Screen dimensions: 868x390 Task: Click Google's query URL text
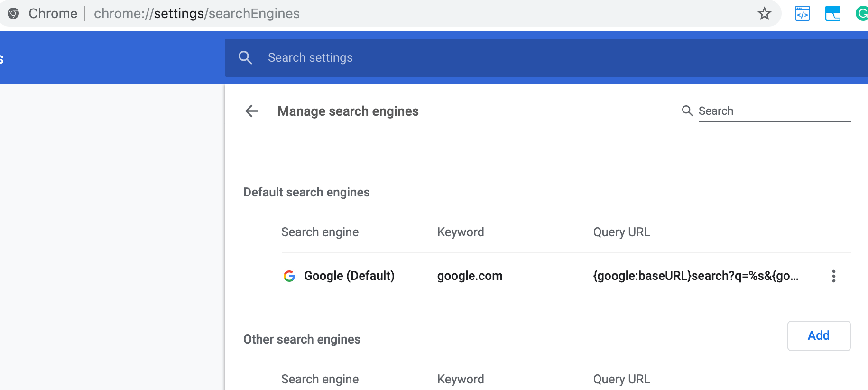696,276
